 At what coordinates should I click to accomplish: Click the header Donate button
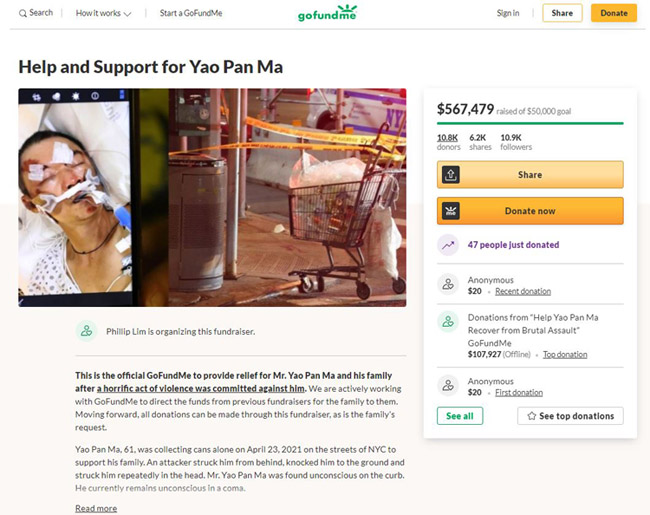click(x=614, y=13)
